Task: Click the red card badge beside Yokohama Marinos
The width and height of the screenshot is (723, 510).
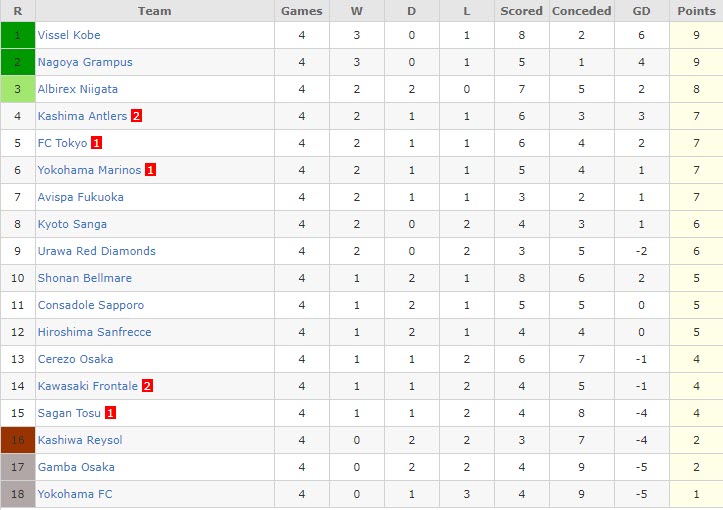Action: [150, 170]
